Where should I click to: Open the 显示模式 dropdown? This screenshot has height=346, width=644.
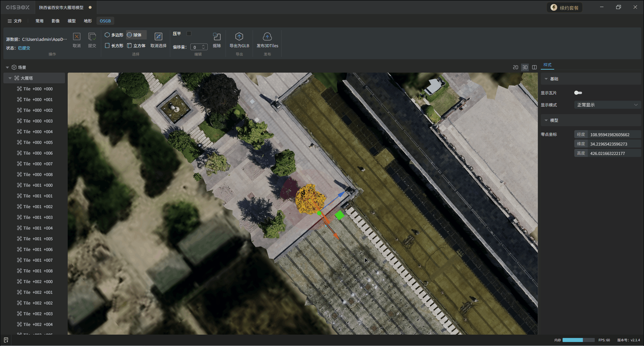pos(607,105)
